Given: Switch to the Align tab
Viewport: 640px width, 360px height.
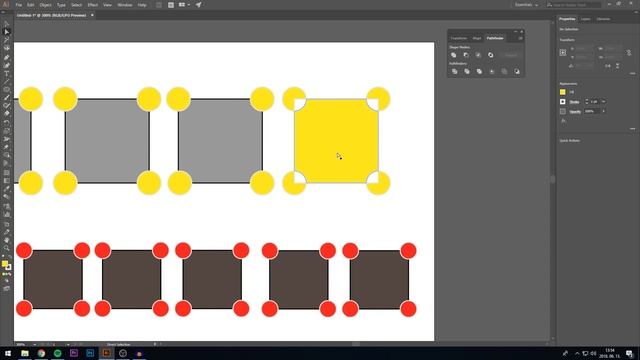Looking at the screenshot, I should [x=477, y=38].
